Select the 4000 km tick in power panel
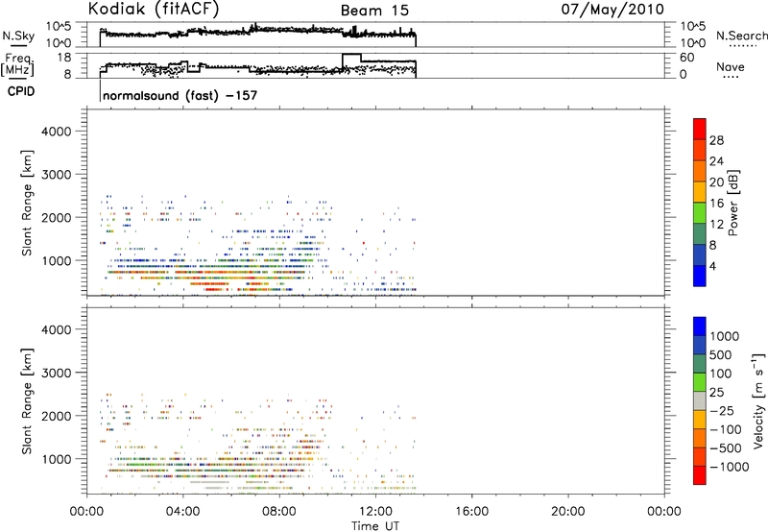Viewport: 768px width, 532px height. (56, 132)
